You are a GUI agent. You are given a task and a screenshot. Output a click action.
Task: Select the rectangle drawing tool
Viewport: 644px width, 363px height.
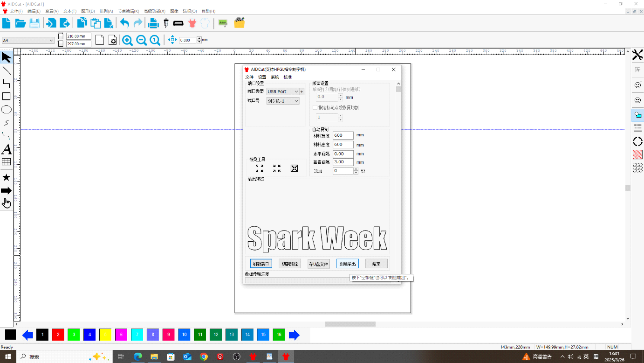click(x=7, y=96)
